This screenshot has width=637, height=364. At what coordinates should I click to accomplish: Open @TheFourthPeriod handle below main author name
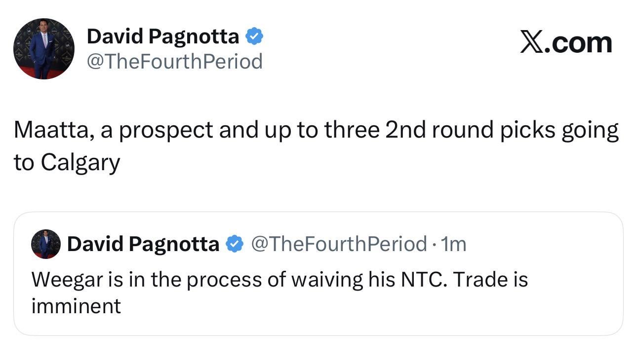[x=174, y=62]
